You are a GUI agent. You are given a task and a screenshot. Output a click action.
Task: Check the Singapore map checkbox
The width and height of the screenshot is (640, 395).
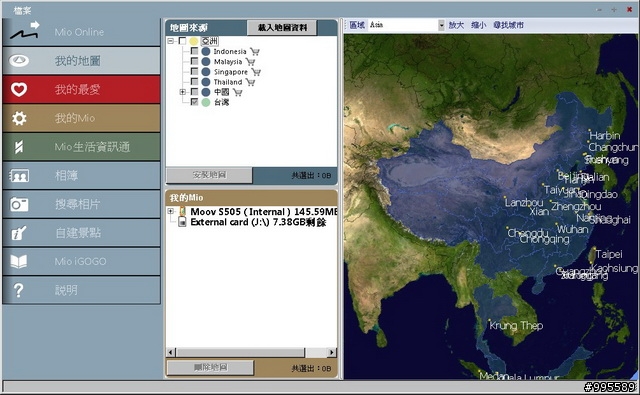click(194, 71)
